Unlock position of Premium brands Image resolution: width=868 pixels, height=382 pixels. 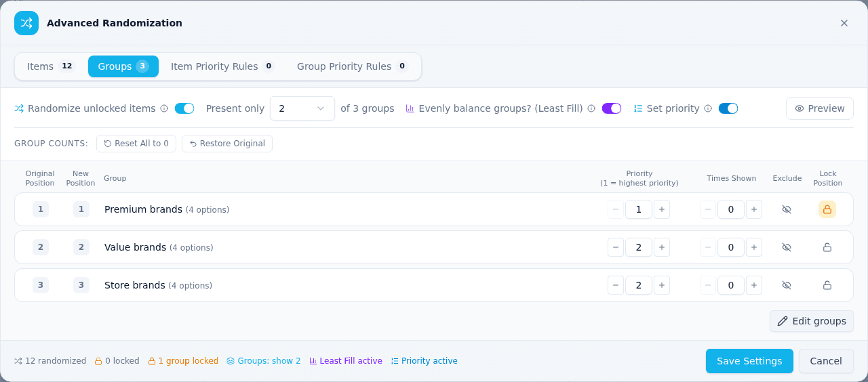(x=827, y=209)
